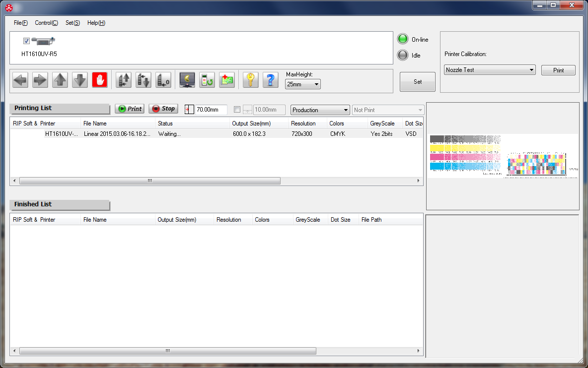Click the Printing List header tab
The image size is (588, 368).
60,108
